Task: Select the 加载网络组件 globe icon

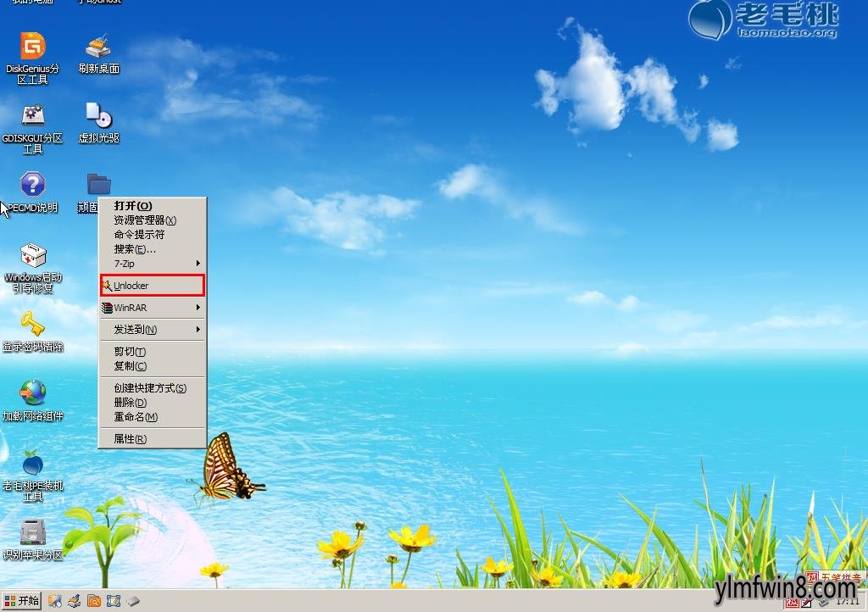Action: (x=33, y=401)
